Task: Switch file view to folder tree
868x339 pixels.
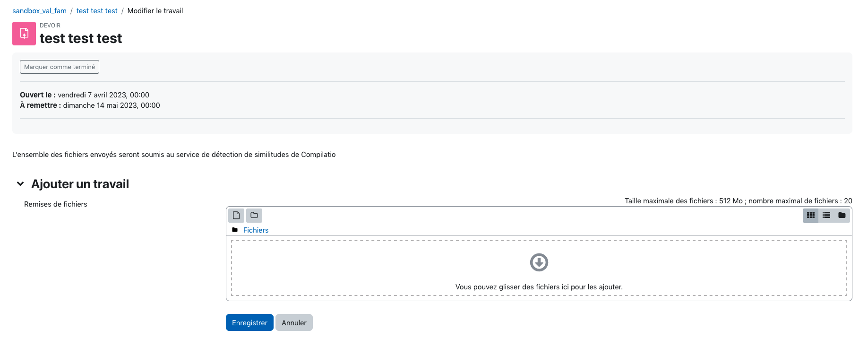Action: [842, 216]
